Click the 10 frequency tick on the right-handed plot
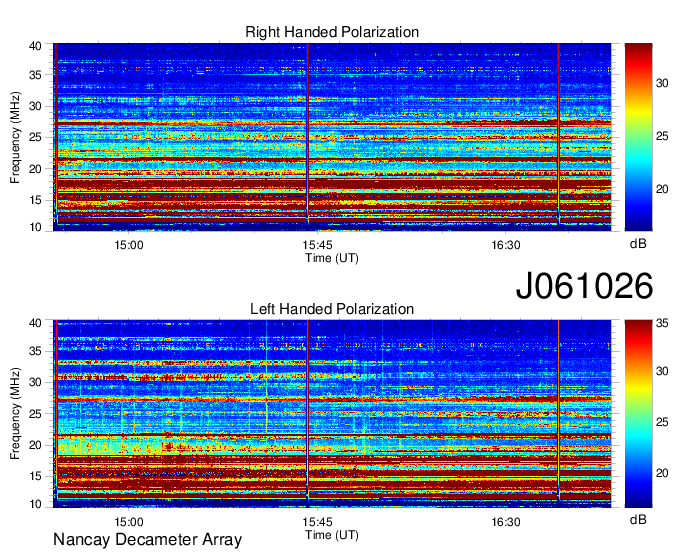Image resolution: width=680 pixels, height=552 pixels. (x=35, y=227)
